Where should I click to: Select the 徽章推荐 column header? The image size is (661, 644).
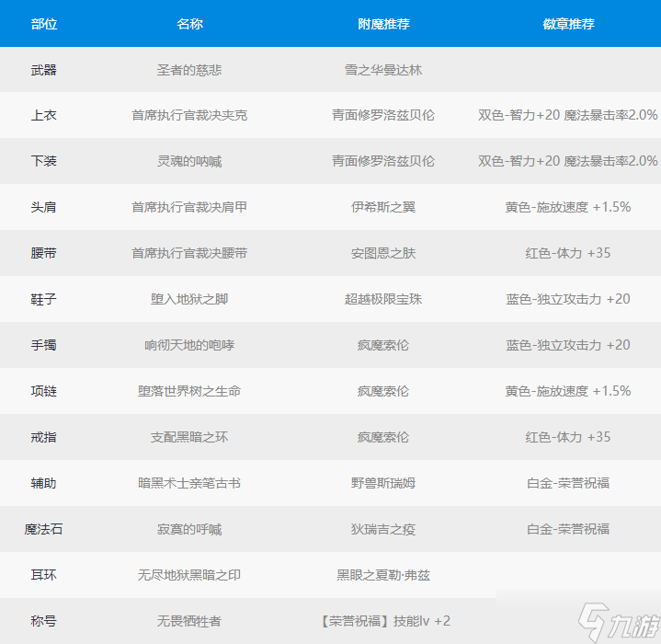pos(568,24)
